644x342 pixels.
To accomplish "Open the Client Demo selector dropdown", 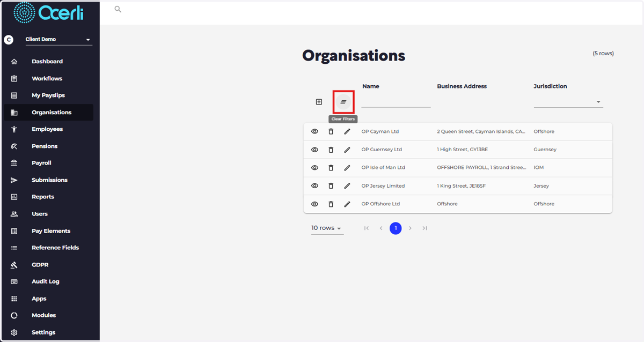I will tap(58, 40).
